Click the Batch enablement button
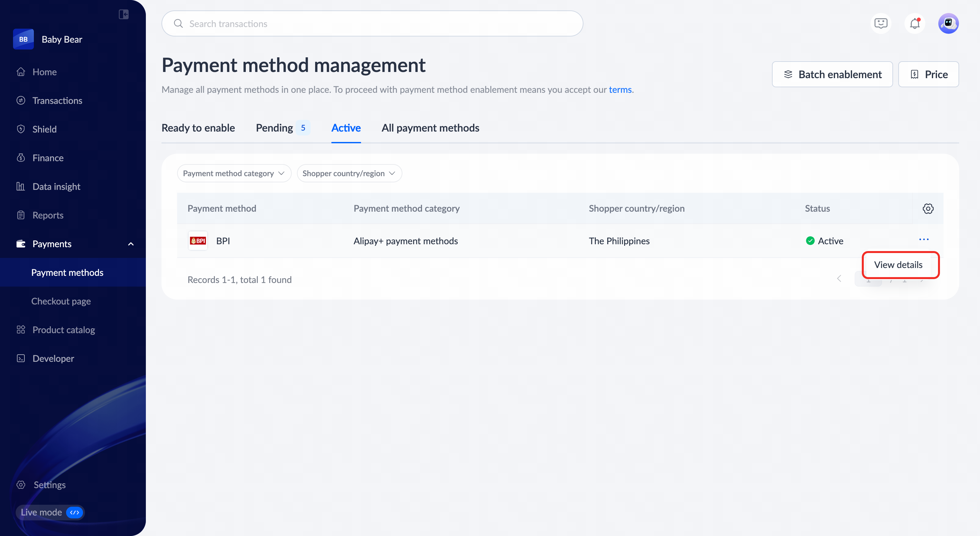The width and height of the screenshot is (980, 536). coord(832,75)
